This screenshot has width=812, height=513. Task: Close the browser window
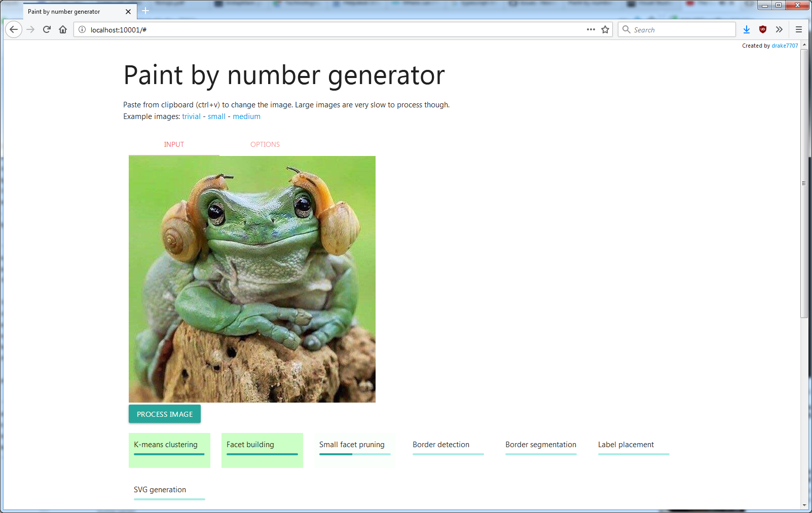pos(797,6)
